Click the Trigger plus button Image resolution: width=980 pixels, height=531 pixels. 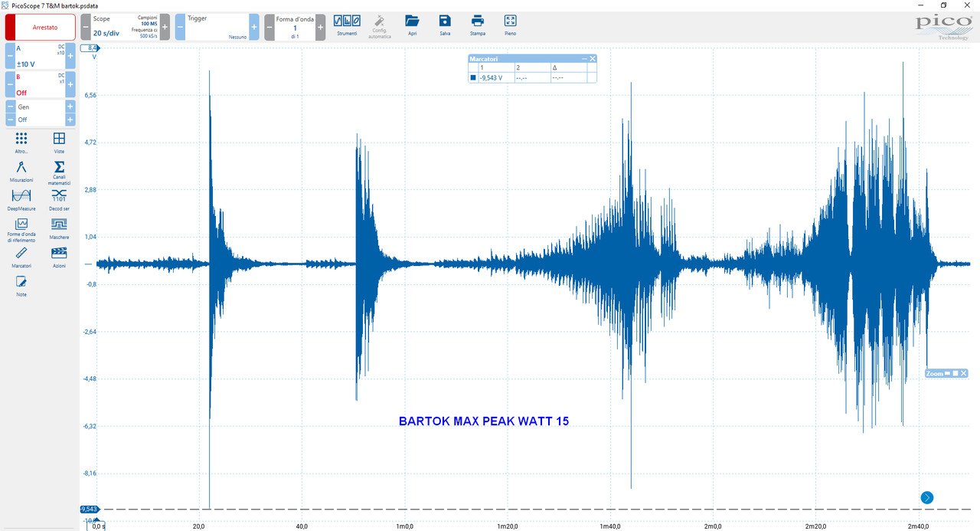pyautogui.click(x=254, y=27)
